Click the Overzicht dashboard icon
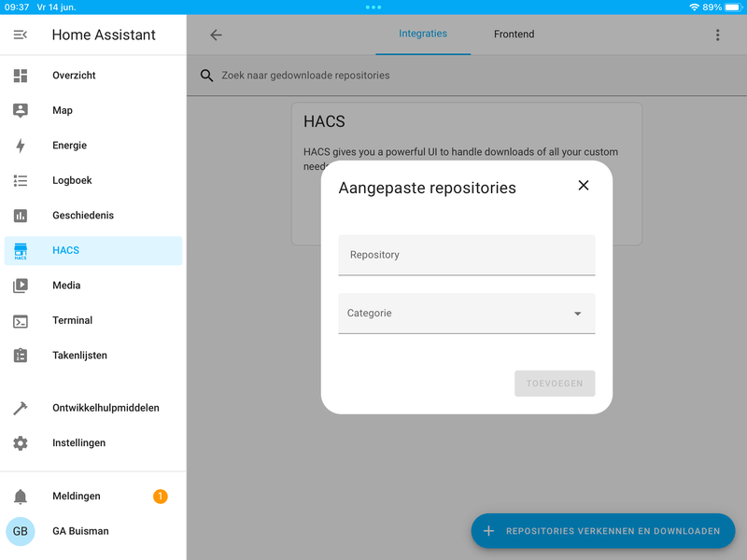Screen dimensions: 747x560 point(20,76)
